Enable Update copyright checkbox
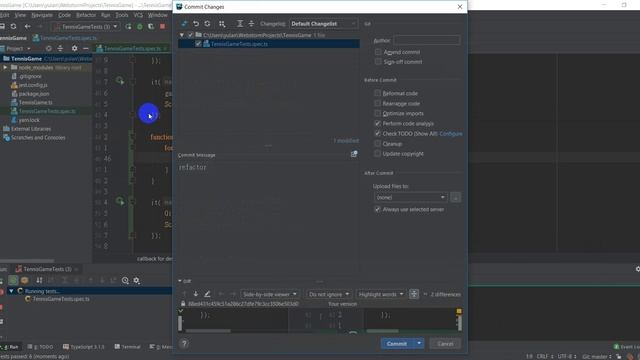The width and height of the screenshot is (640, 360). (378, 153)
